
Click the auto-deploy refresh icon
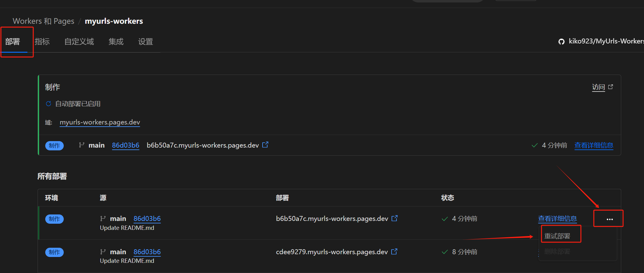pos(48,104)
